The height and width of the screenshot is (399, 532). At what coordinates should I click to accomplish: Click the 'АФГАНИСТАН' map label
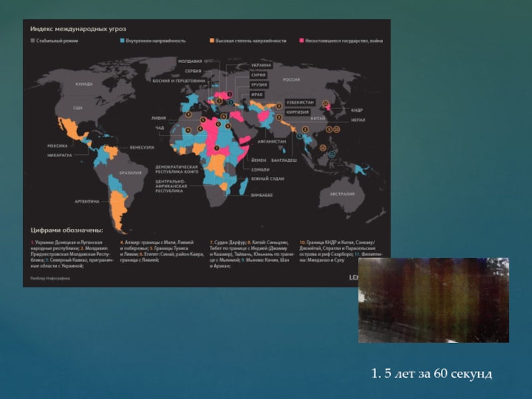pyautogui.click(x=272, y=142)
